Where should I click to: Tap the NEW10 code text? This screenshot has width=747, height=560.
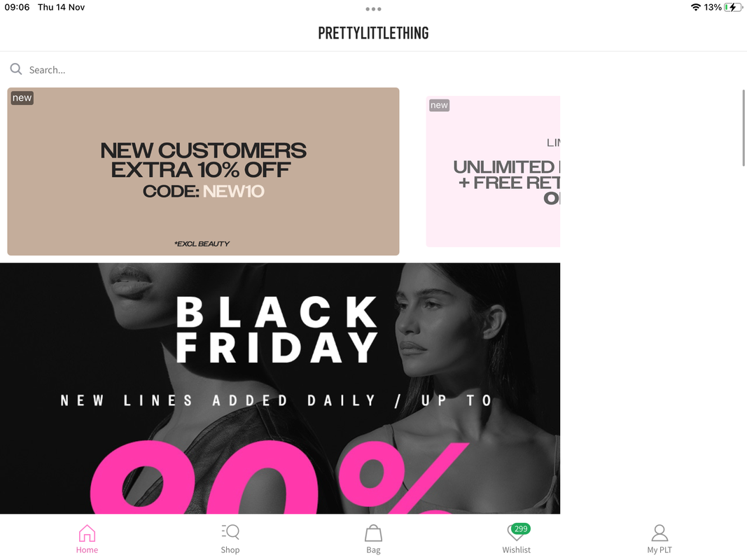click(x=233, y=191)
